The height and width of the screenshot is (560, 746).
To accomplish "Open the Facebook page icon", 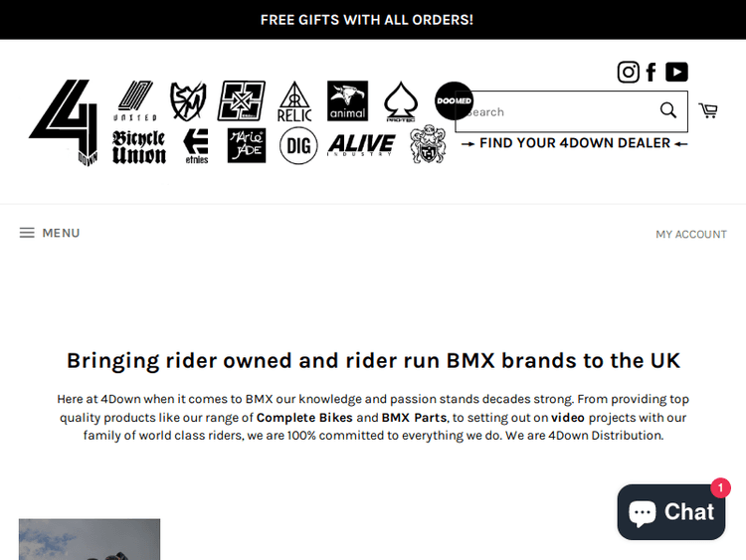I will 652,73.
